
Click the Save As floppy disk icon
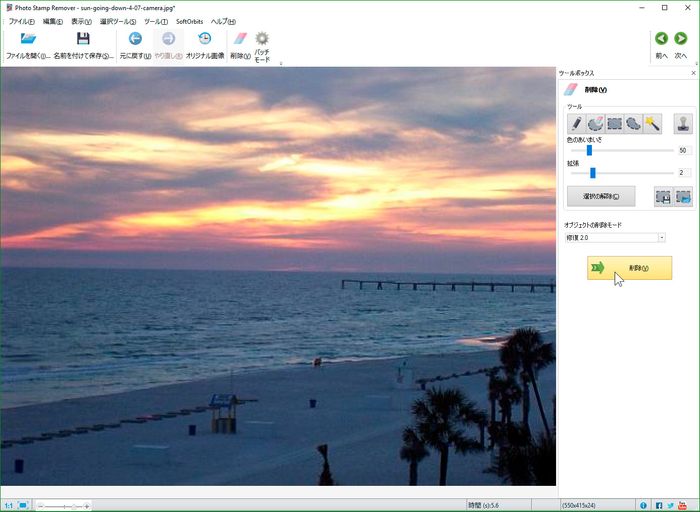click(83, 39)
